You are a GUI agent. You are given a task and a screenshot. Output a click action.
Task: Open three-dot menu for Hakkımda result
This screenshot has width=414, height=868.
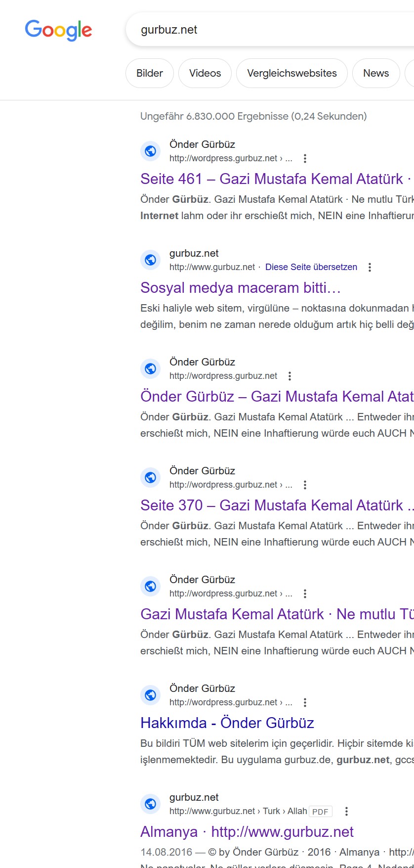(x=305, y=702)
